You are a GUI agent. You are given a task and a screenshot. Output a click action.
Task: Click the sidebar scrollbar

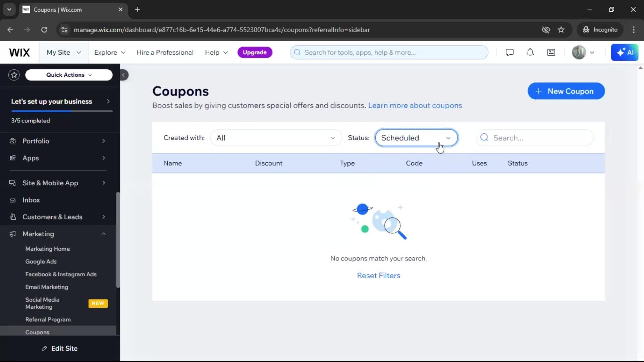pos(118,240)
